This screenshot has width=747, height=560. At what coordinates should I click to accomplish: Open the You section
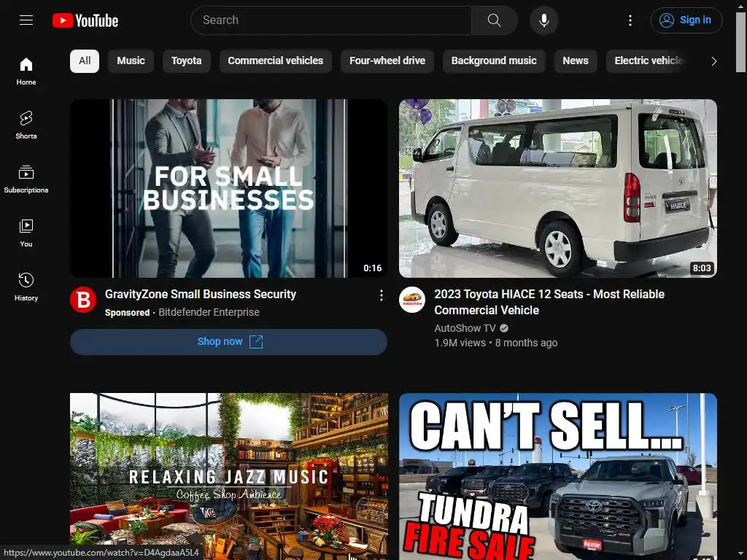point(26,233)
